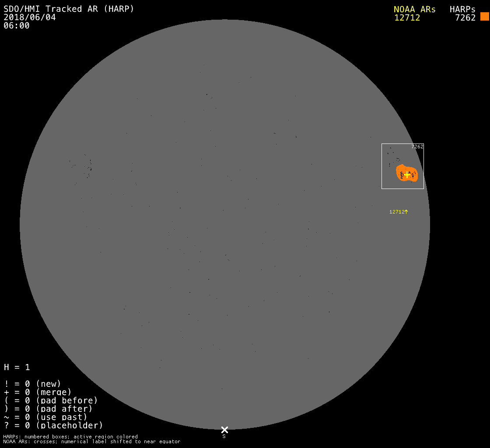
Task: Click the date 2018/06/04
Action: pyautogui.click(x=30, y=17)
